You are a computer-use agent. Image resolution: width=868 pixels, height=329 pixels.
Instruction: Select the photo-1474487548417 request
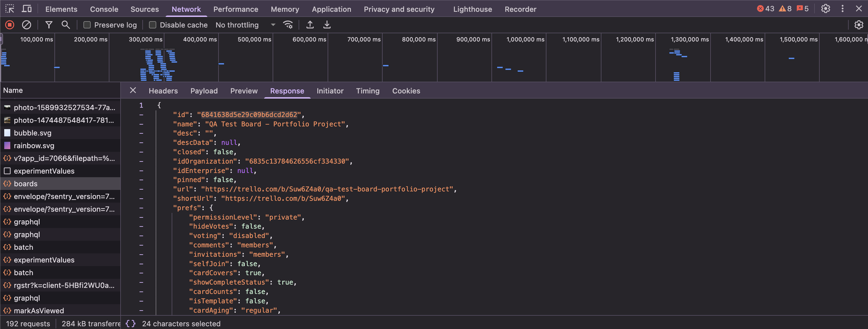(60, 120)
